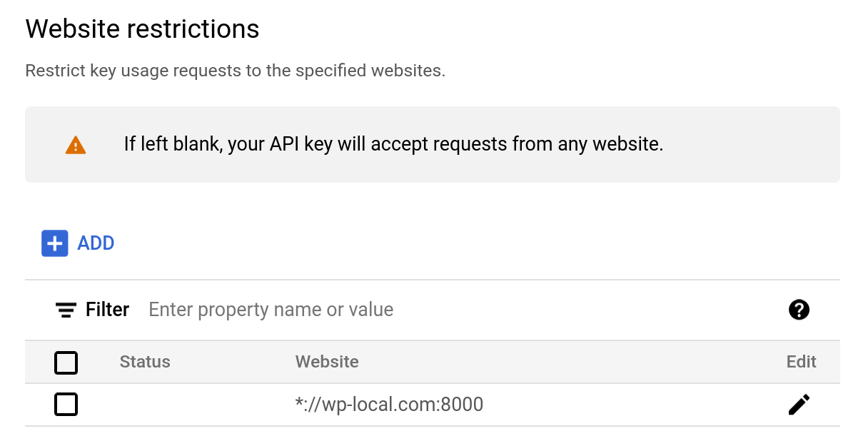
Task: Click the Status column header
Action: 145,362
